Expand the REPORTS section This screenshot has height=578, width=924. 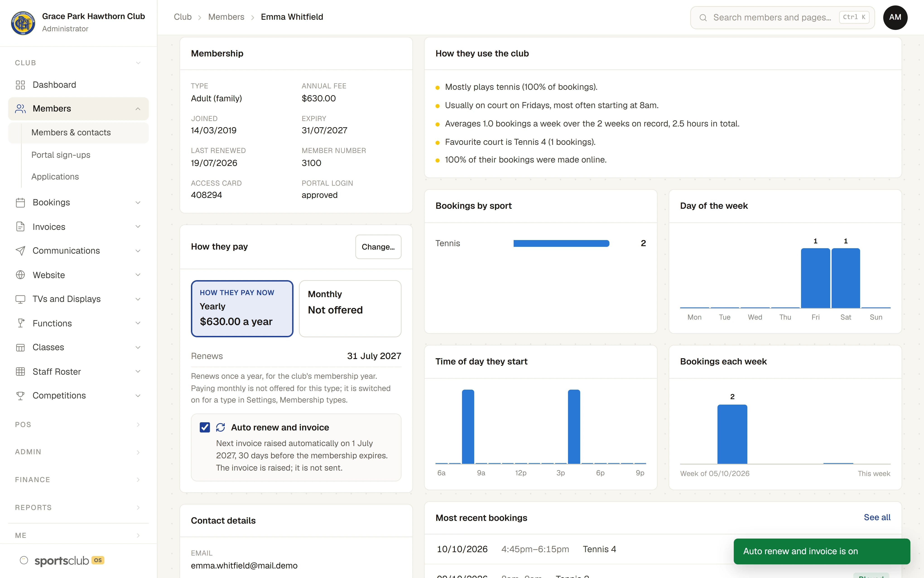[x=78, y=508]
